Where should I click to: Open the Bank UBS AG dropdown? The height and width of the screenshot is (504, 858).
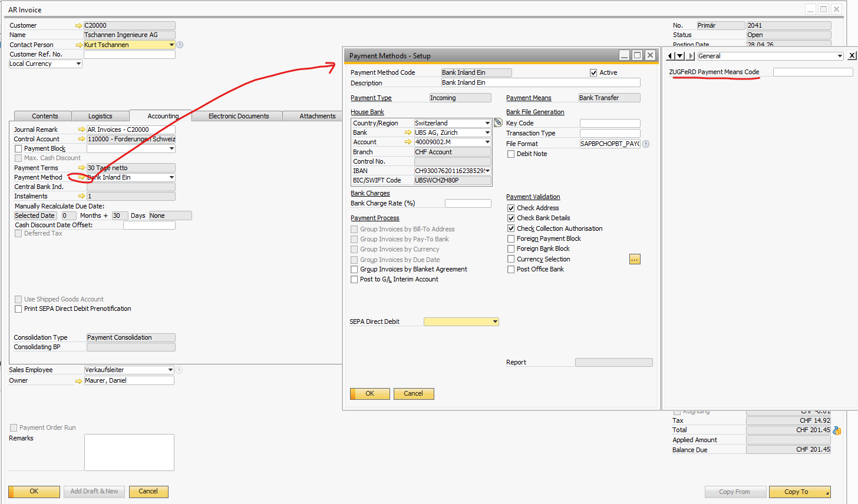[487, 132]
